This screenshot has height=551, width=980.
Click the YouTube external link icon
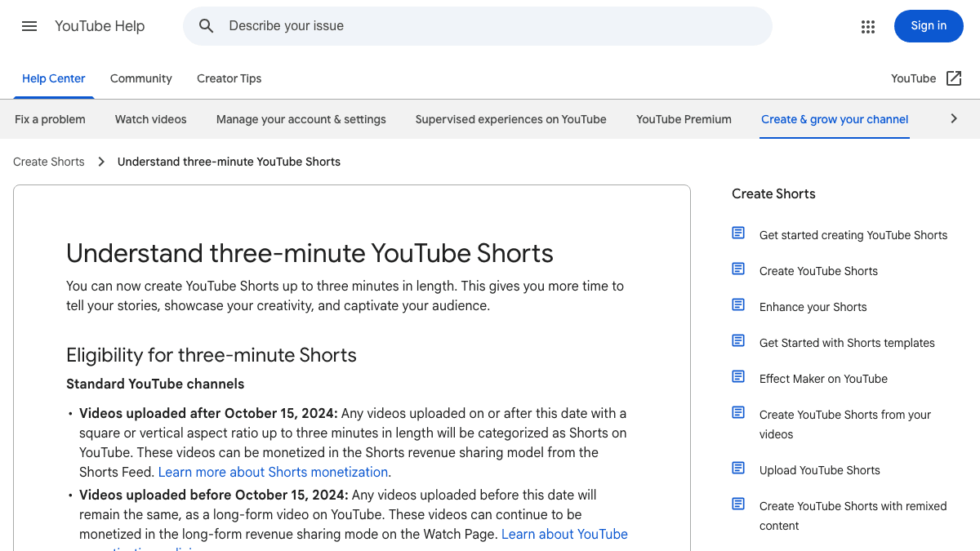[x=954, y=78]
